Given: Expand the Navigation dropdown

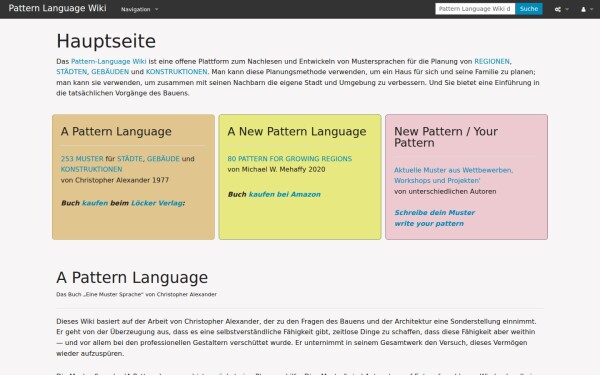Looking at the screenshot, I should (139, 9).
